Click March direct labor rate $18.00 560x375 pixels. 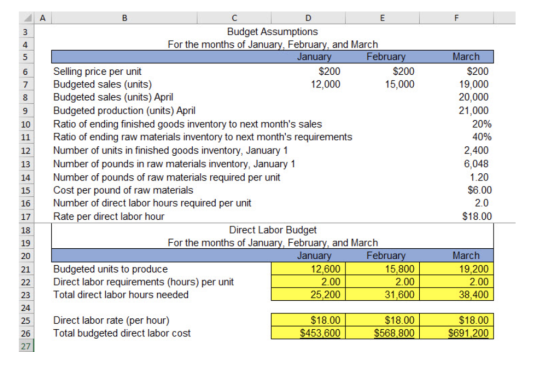[x=457, y=320]
